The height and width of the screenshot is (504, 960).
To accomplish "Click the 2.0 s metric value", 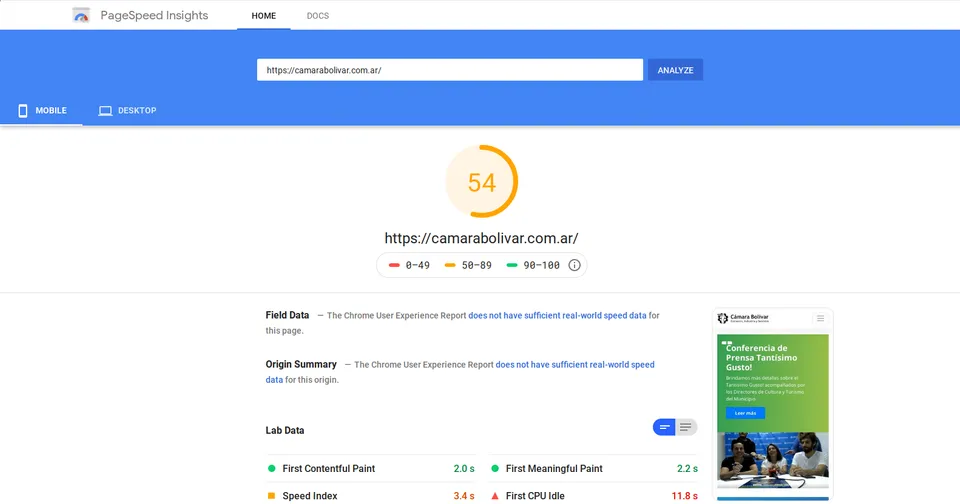I will [464, 468].
